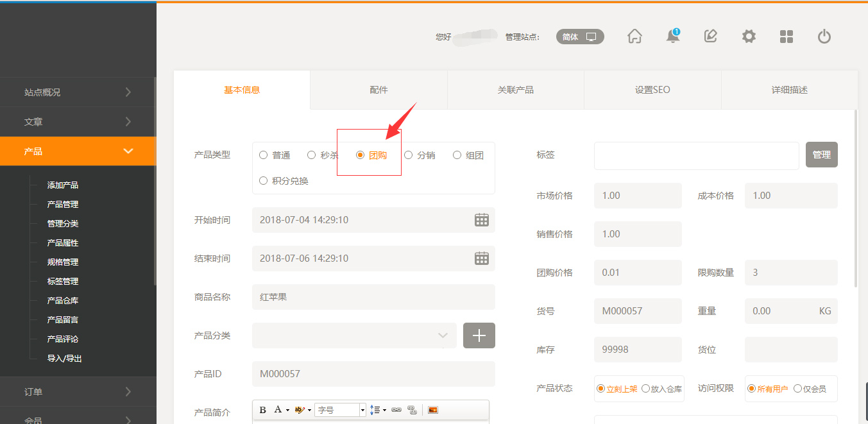Open 产品管理 in the sidebar
Screen dimensions: 868x424
point(63,205)
